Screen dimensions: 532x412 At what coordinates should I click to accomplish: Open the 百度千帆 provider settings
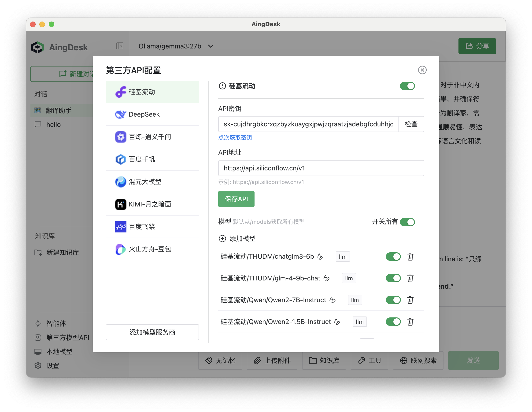[x=142, y=159]
